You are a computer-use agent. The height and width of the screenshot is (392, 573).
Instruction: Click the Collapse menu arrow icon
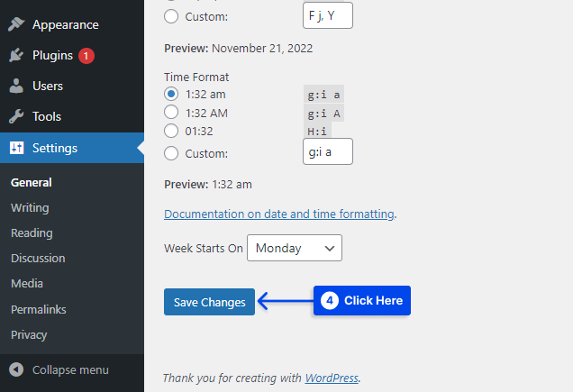point(16,369)
